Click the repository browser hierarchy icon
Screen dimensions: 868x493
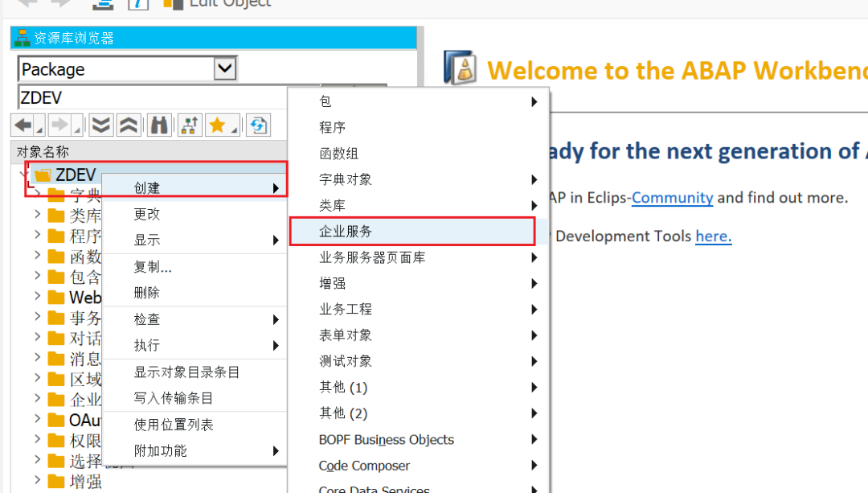click(x=23, y=38)
